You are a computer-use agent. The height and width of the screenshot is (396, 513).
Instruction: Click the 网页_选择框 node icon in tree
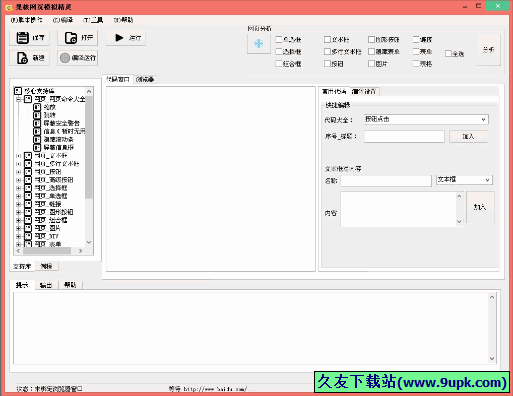pyautogui.click(x=28, y=188)
